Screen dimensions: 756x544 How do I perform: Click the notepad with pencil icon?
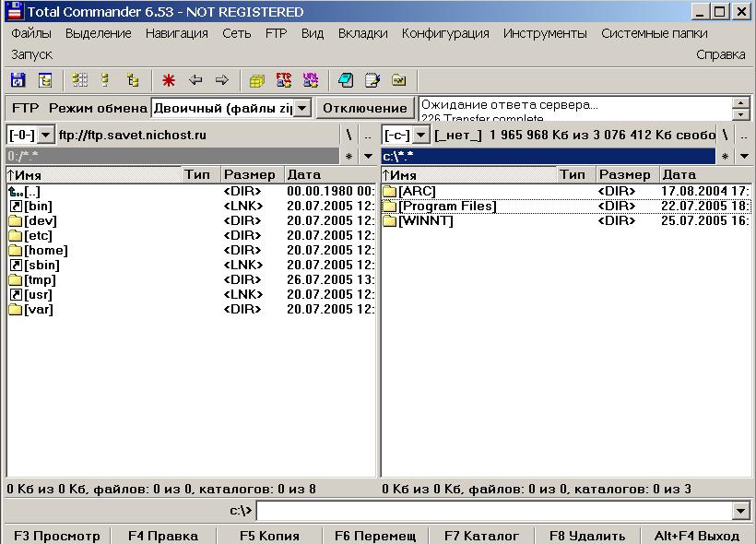tap(372, 80)
